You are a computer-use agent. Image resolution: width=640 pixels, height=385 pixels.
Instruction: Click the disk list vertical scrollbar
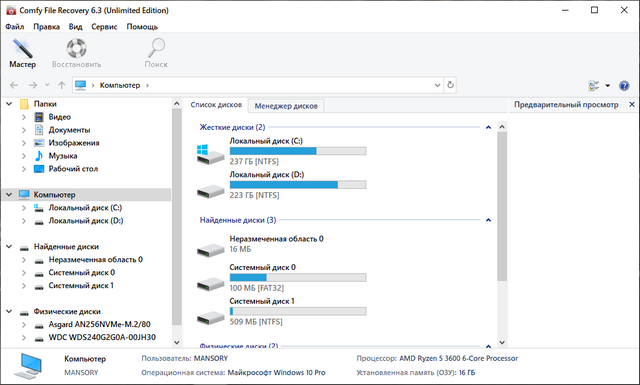click(x=502, y=206)
